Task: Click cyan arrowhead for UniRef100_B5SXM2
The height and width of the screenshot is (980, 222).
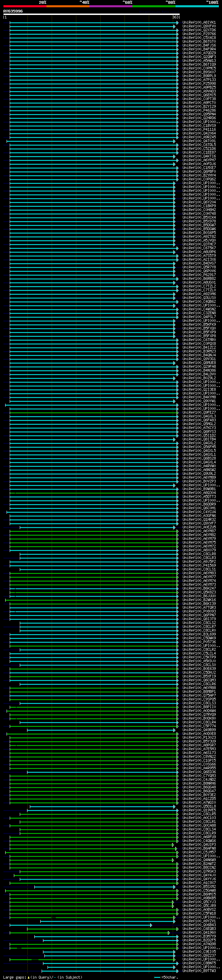Action: tap(174, 887)
